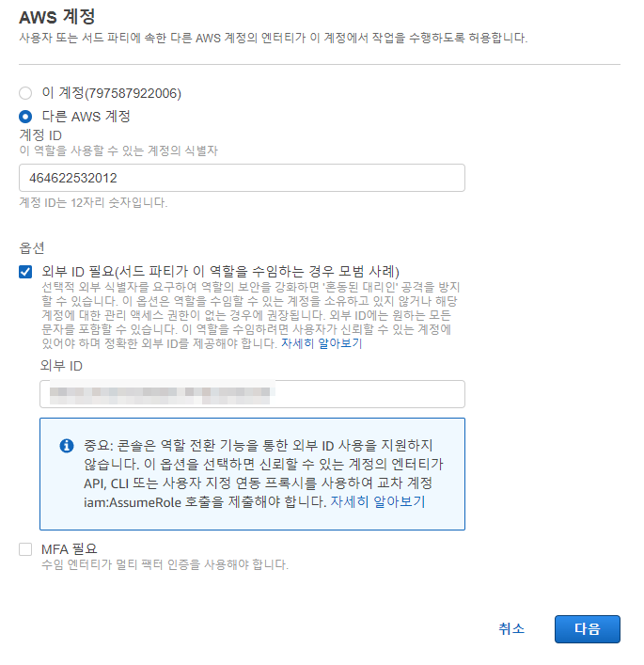Screen dimensions: 644x665
Task: Click the '외부 ID' field label
Action: tap(61, 366)
